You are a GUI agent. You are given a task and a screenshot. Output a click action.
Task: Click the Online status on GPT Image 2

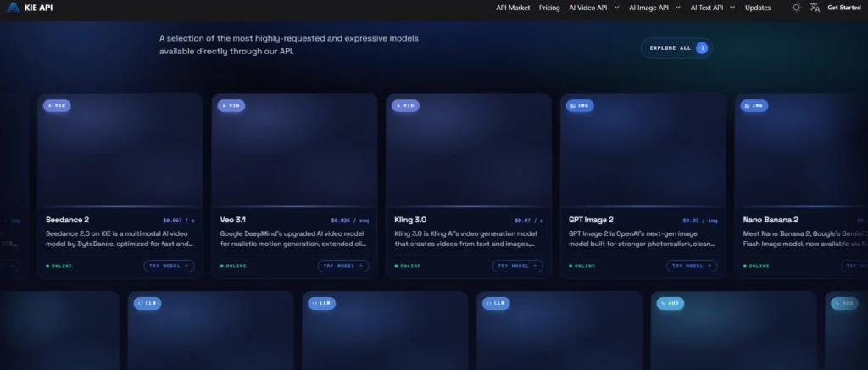pos(583,266)
